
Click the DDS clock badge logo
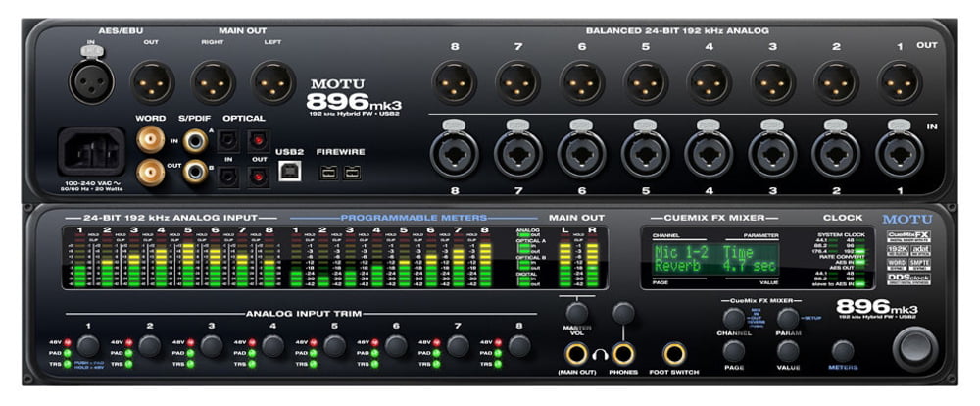pos(909,279)
